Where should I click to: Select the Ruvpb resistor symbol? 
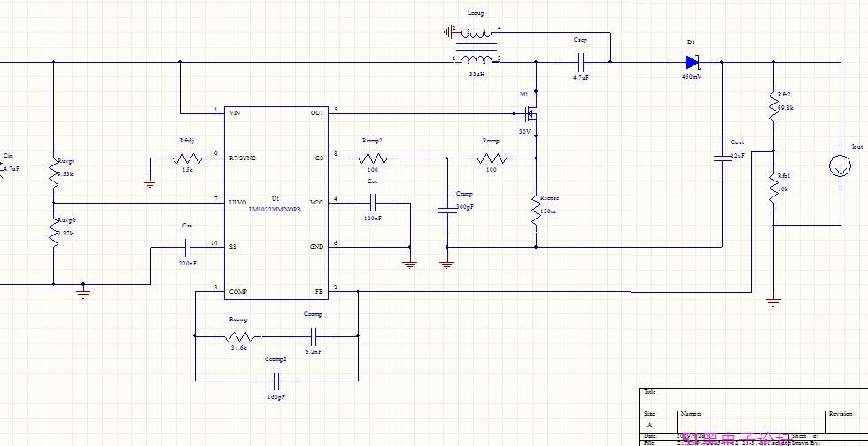coord(53,233)
